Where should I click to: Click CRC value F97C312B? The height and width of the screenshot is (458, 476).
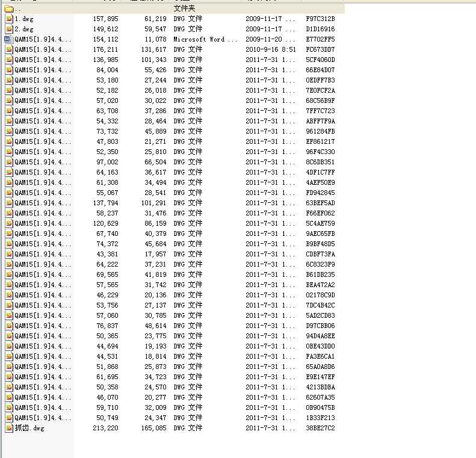click(320, 19)
